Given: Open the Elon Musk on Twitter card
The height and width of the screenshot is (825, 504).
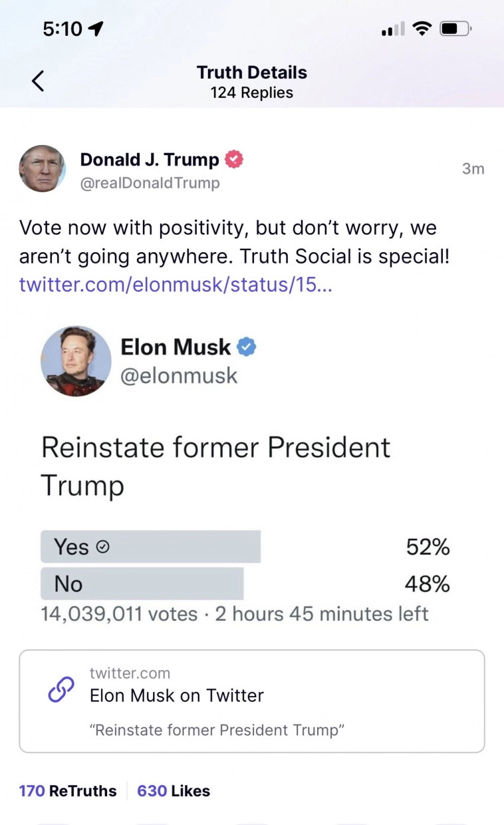Looking at the screenshot, I should (x=251, y=701).
